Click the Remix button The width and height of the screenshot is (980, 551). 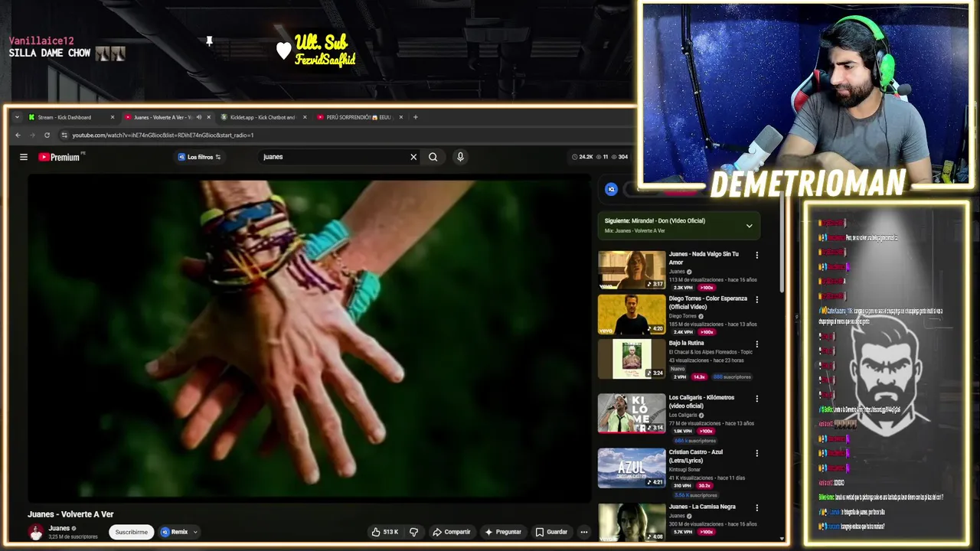pyautogui.click(x=175, y=532)
